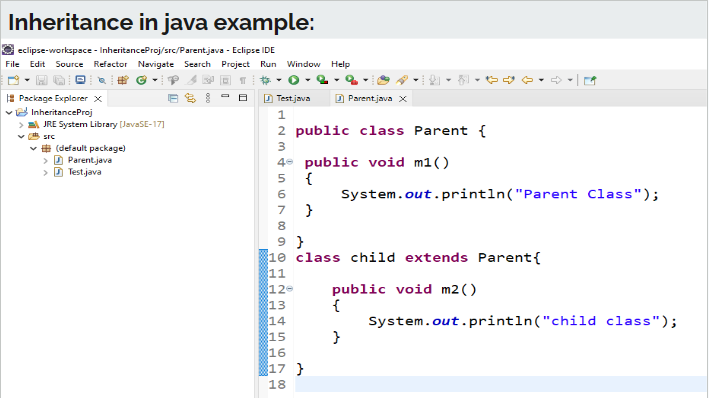This screenshot has height=398, width=709.
Task: Select Test.java in Package Explorer tree
Action: coord(84,172)
